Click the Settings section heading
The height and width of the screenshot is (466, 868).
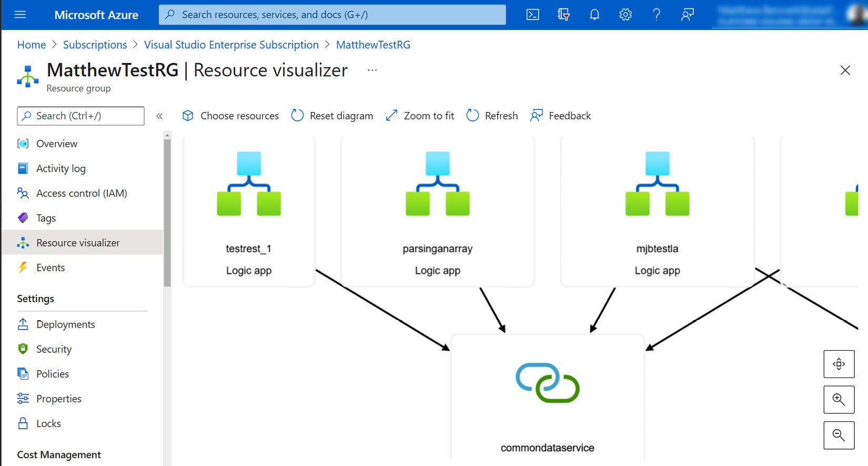[36, 299]
